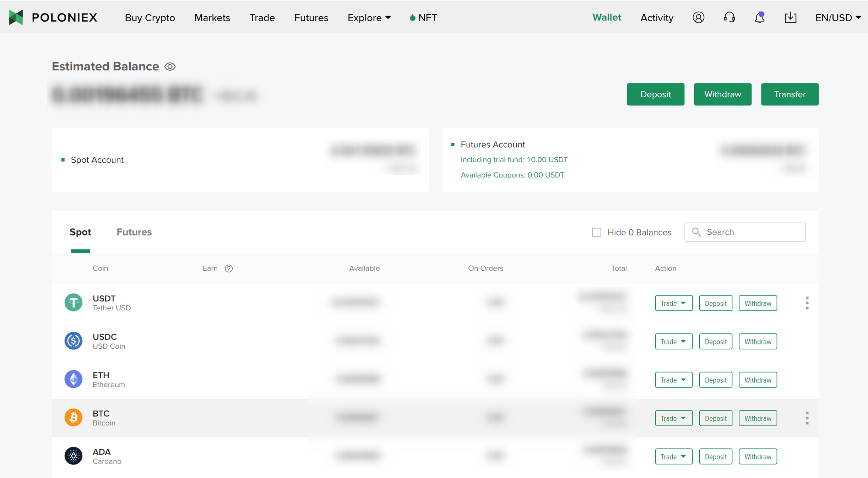Click the Coin column header
This screenshot has width=868, height=478.
100,268
